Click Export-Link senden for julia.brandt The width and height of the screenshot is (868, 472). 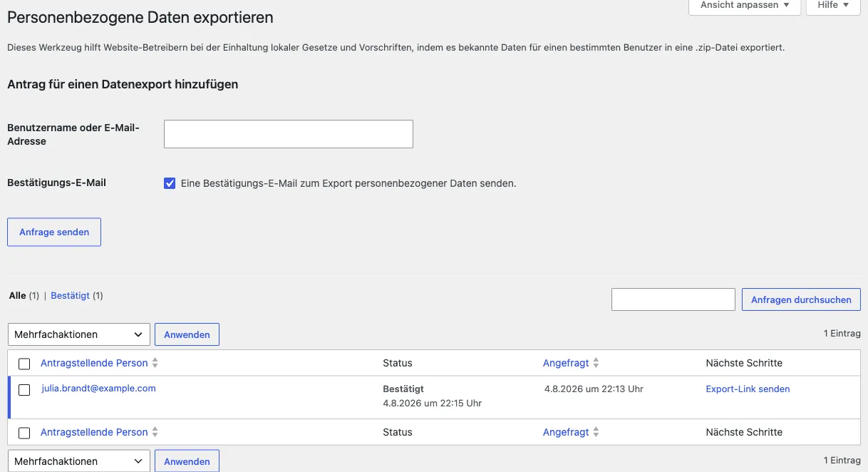point(748,389)
